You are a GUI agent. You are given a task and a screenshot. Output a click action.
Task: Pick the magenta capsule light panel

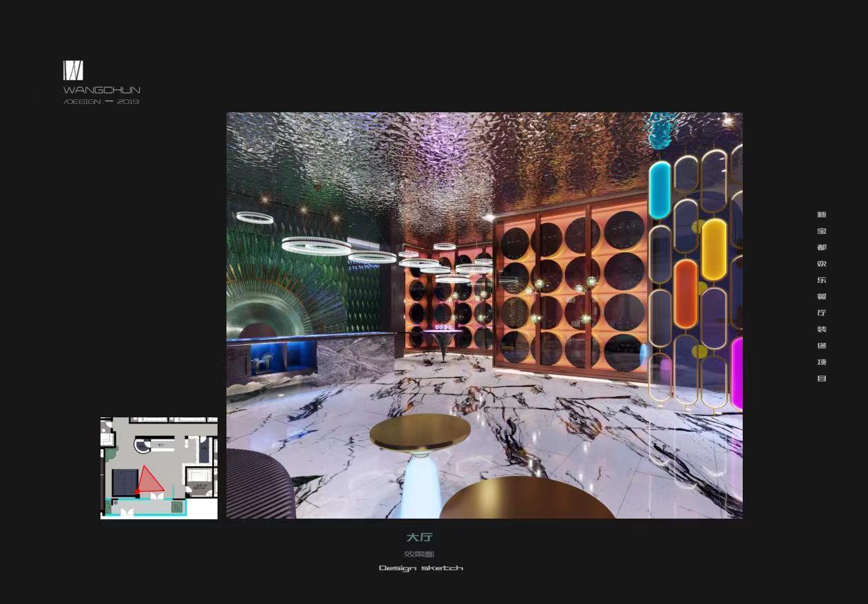(x=736, y=373)
